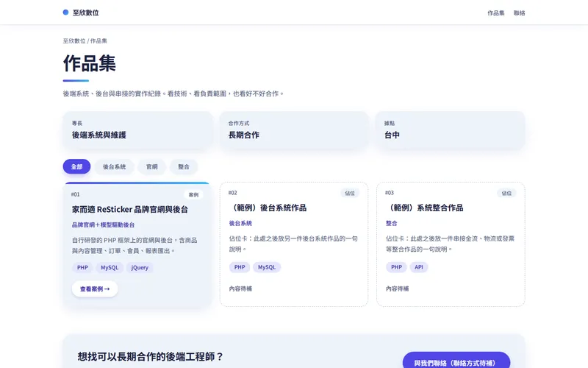Filter by 後台系統 tab
Image resolution: width=588 pixels, height=368 pixels.
[x=115, y=167]
